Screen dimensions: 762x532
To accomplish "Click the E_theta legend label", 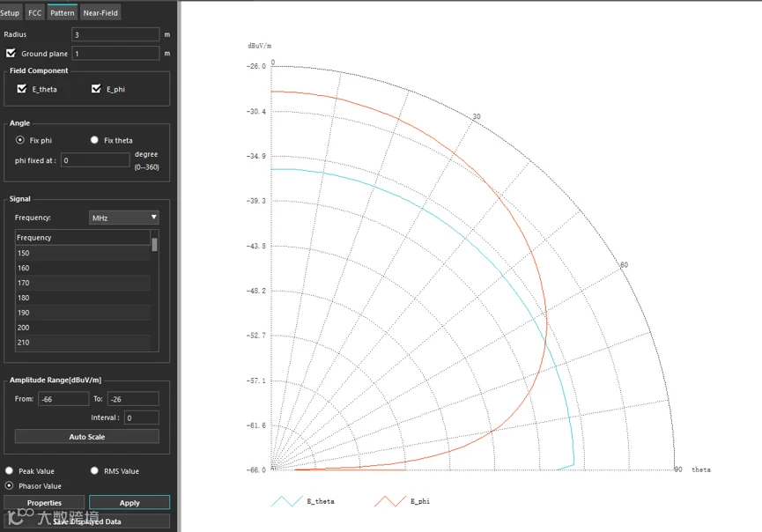I will 321,501.
